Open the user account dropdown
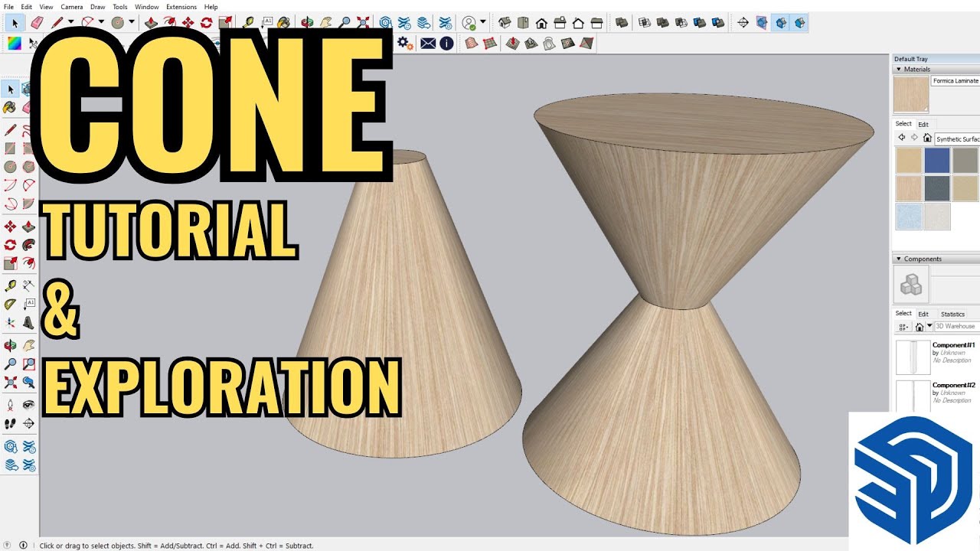 pyautogui.click(x=482, y=22)
